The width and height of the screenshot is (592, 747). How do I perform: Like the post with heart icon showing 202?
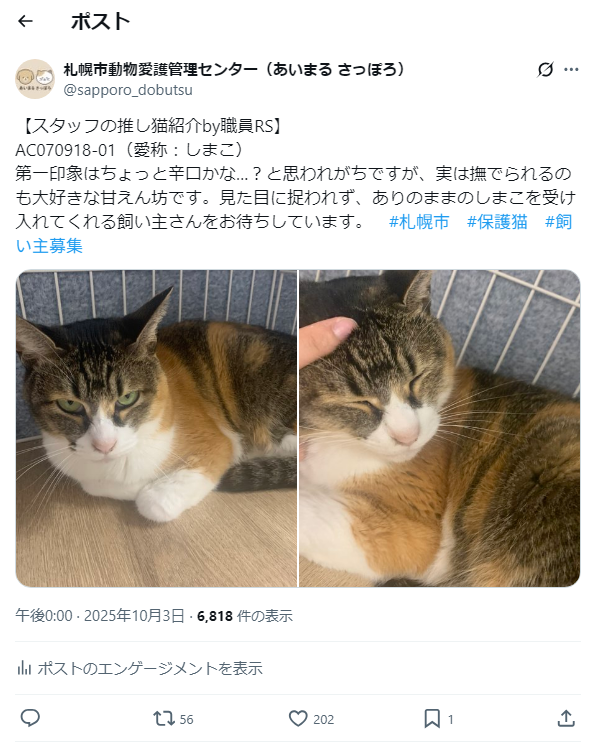tap(311, 718)
